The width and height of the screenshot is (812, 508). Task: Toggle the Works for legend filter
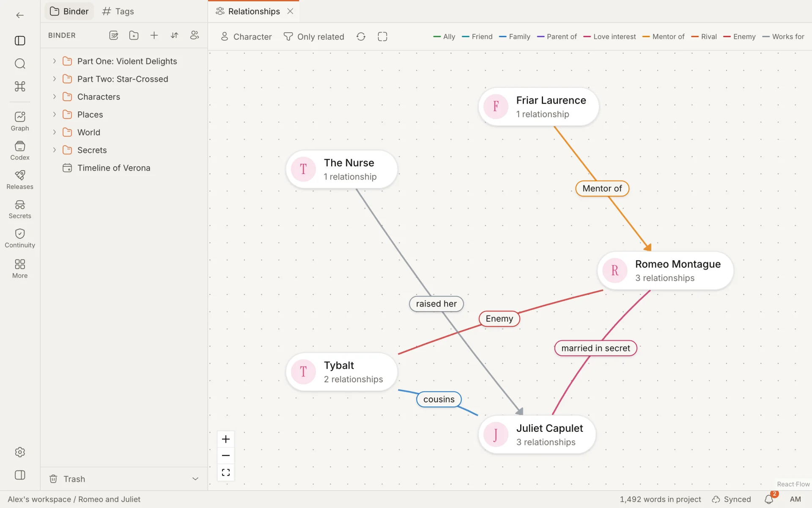pos(783,37)
